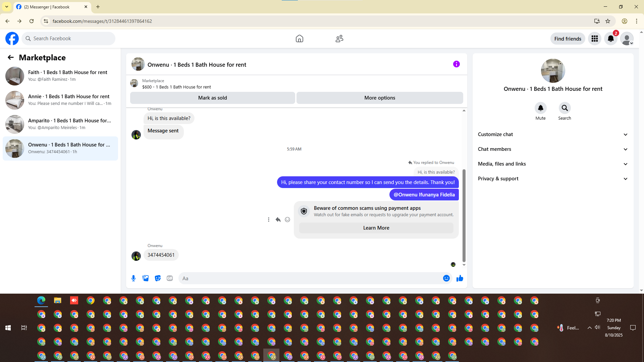Choose an emoji in message box
Image resolution: width=644 pixels, height=362 pixels.
(446, 278)
